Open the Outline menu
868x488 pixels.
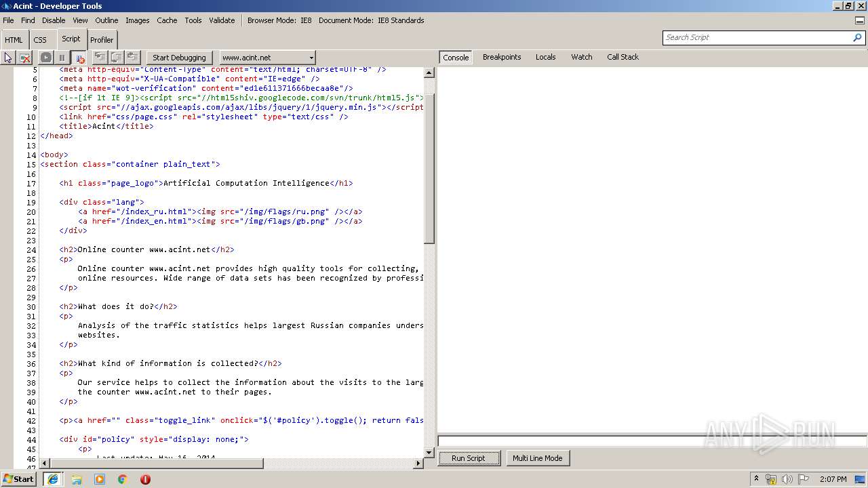click(x=106, y=20)
